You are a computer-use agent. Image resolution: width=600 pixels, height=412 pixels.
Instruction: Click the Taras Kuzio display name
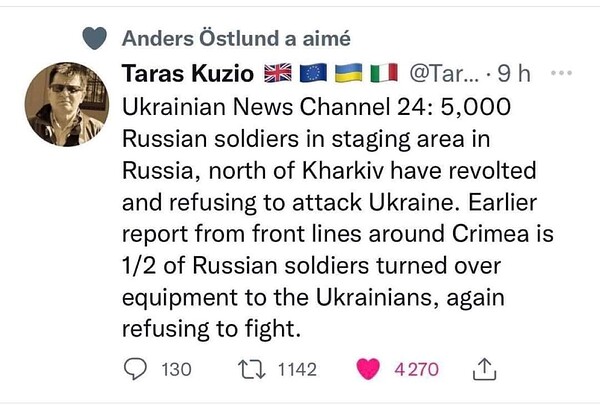pyautogui.click(x=187, y=74)
